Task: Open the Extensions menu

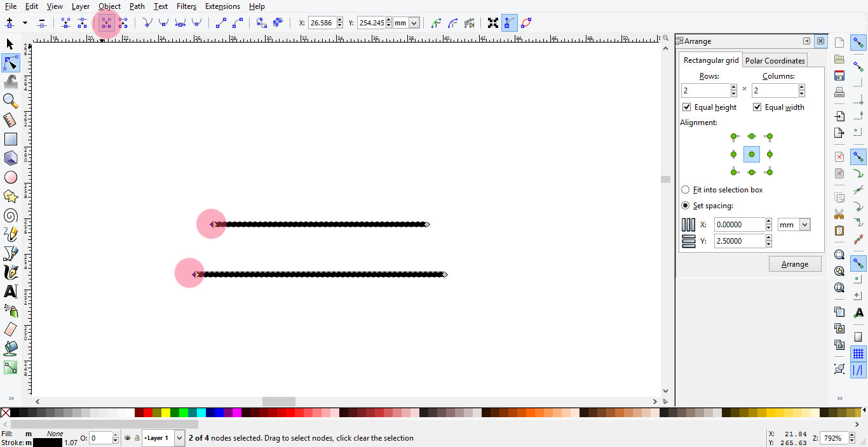Action: (x=222, y=6)
